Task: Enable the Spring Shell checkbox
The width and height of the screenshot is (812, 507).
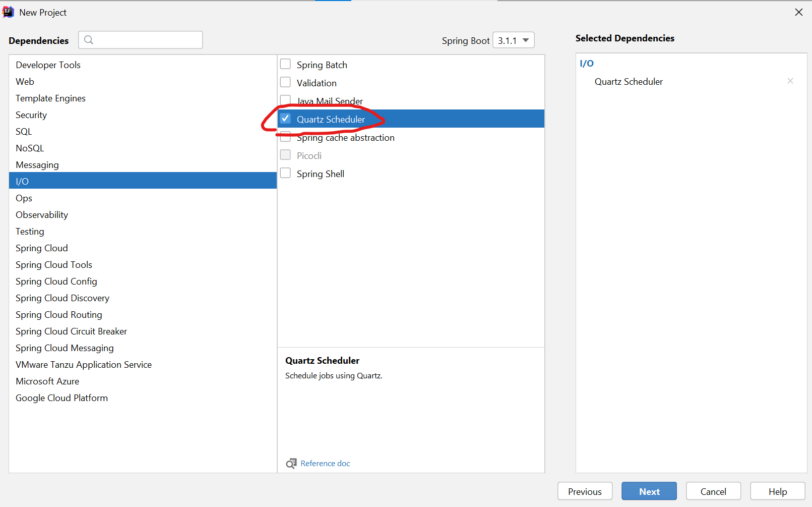Action: [x=285, y=173]
